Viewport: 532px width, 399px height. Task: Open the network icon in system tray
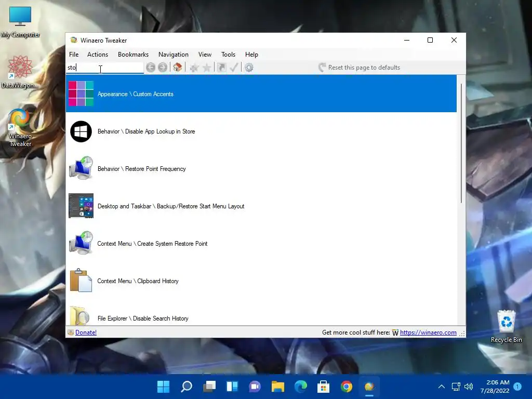click(456, 387)
